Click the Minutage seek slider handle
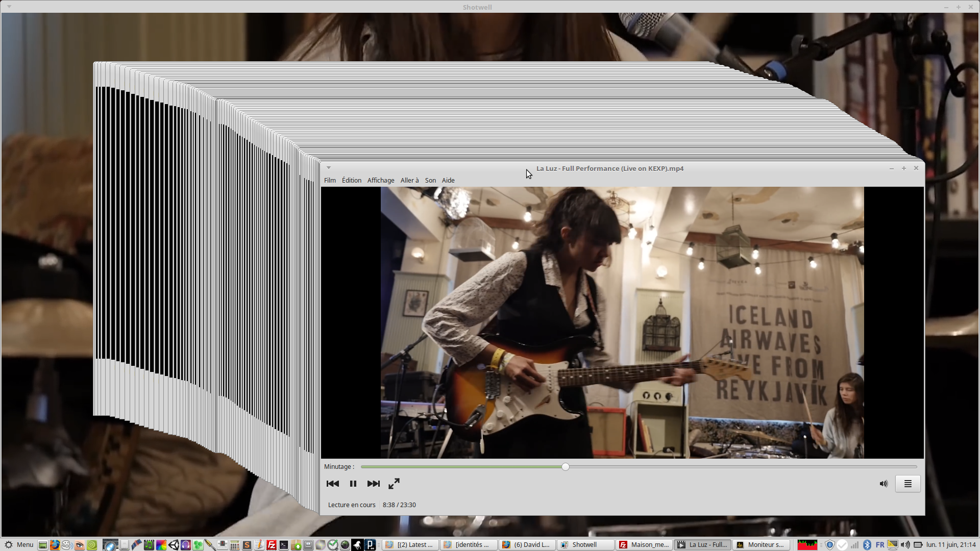Screen dimensions: 980x551 566,467
